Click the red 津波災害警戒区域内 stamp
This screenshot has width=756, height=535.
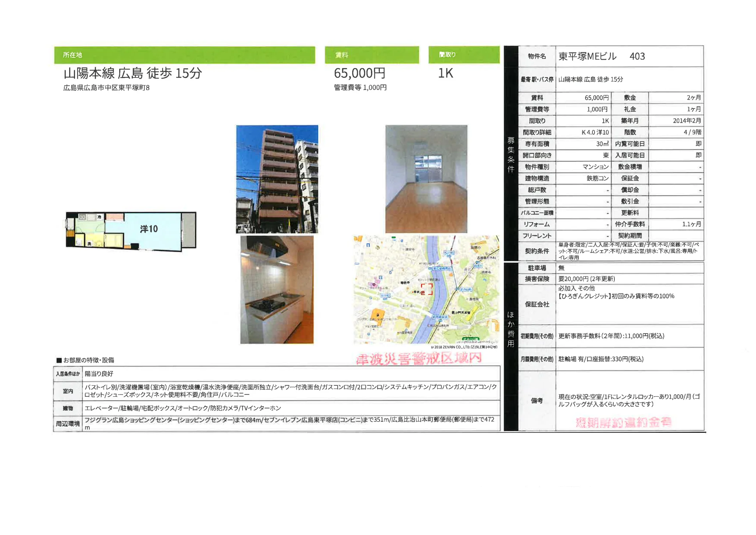click(x=419, y=359)
